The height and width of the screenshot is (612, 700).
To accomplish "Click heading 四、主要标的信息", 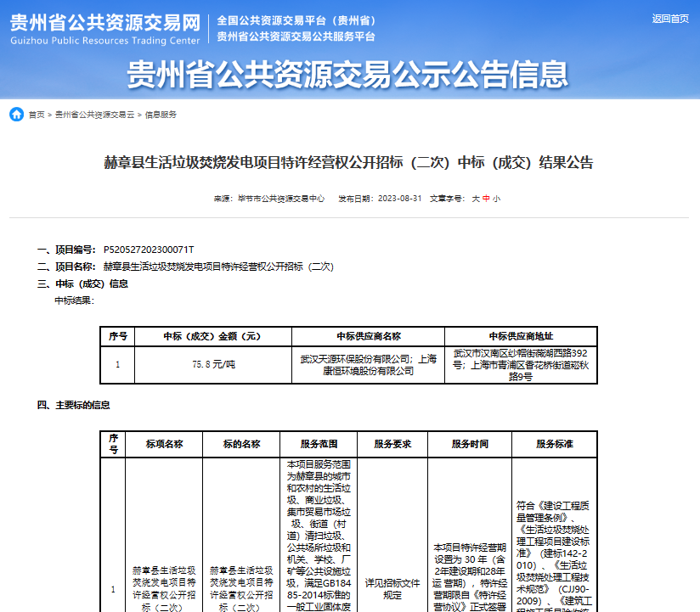I will coord(74,405).
